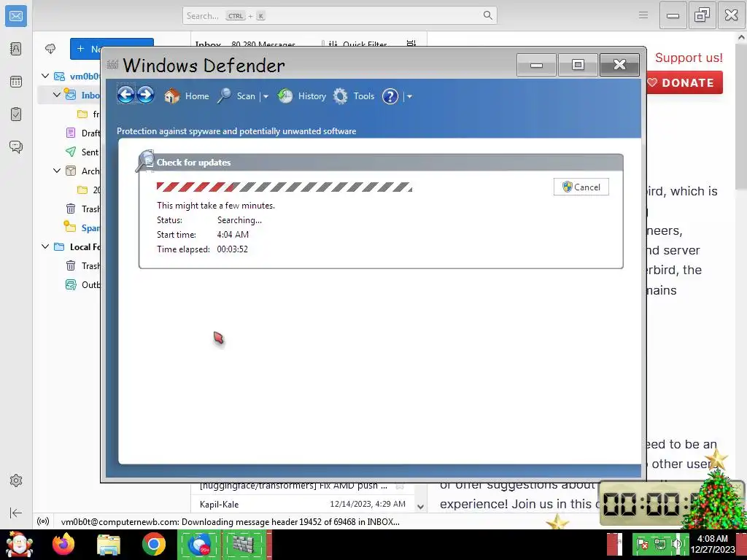Open the Calendar in Thunderbird sidebar
The width and height of the screenshot is (747, 560).
16,82
